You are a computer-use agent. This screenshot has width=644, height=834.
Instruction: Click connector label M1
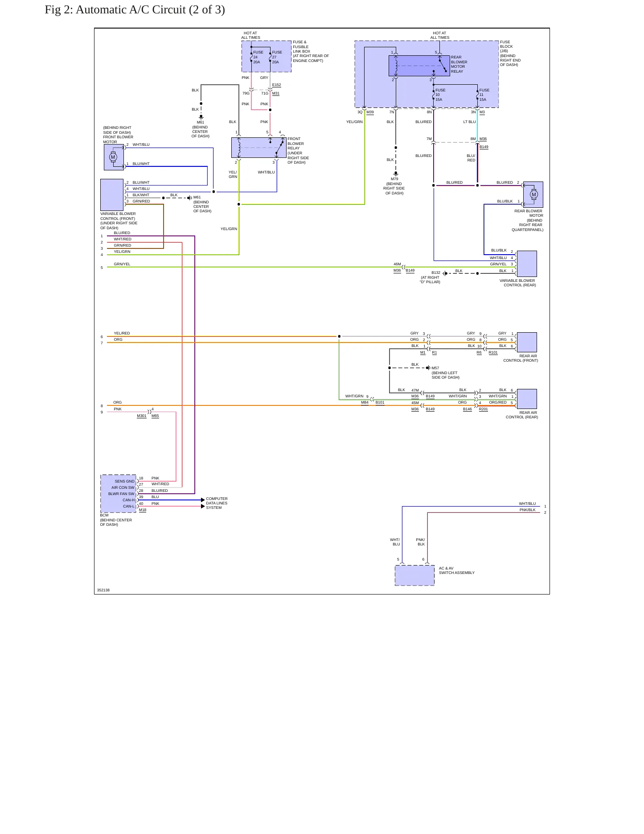pyautogui.click(x=423, y=352)
